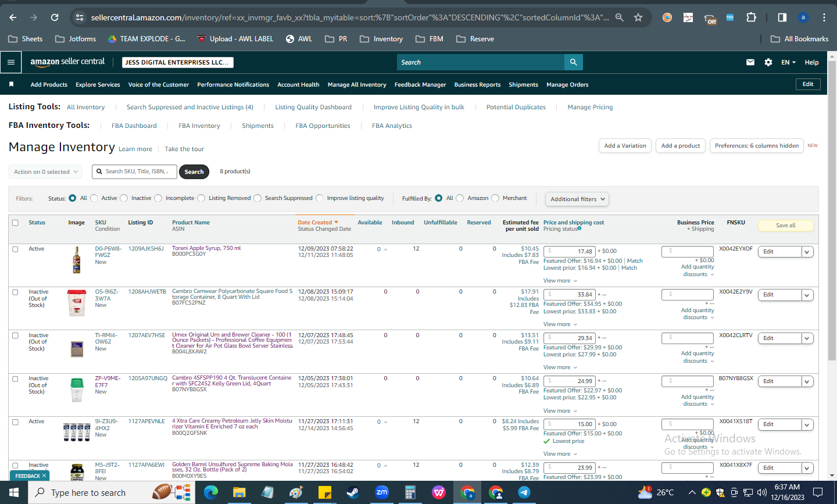Open the Seller Central hamburger menu

point(11,62)
